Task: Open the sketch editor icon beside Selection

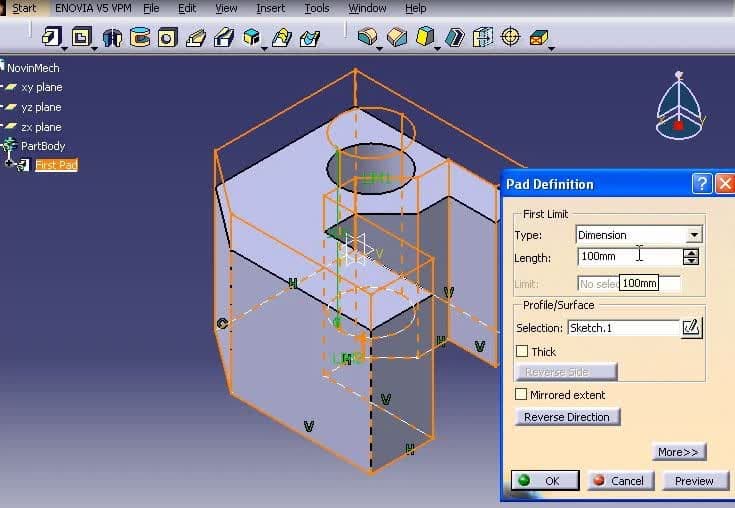Action: click(691, 327)
